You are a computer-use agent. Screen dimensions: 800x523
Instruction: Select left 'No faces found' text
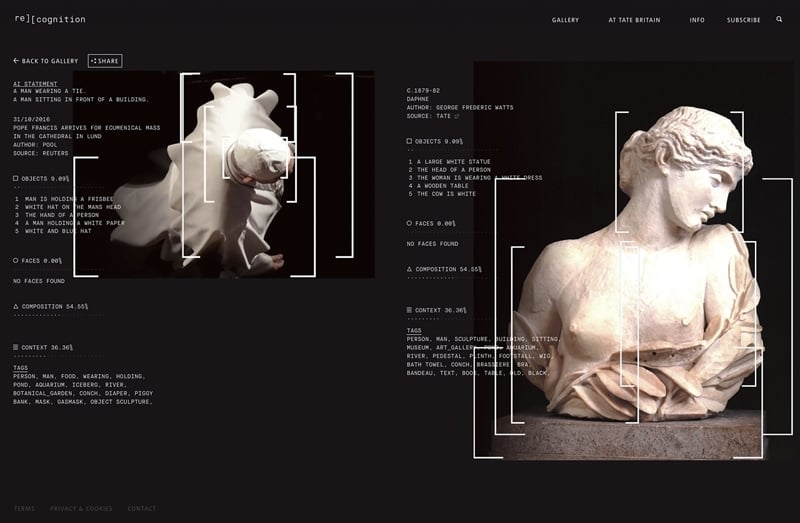click(x=39, y=281)
